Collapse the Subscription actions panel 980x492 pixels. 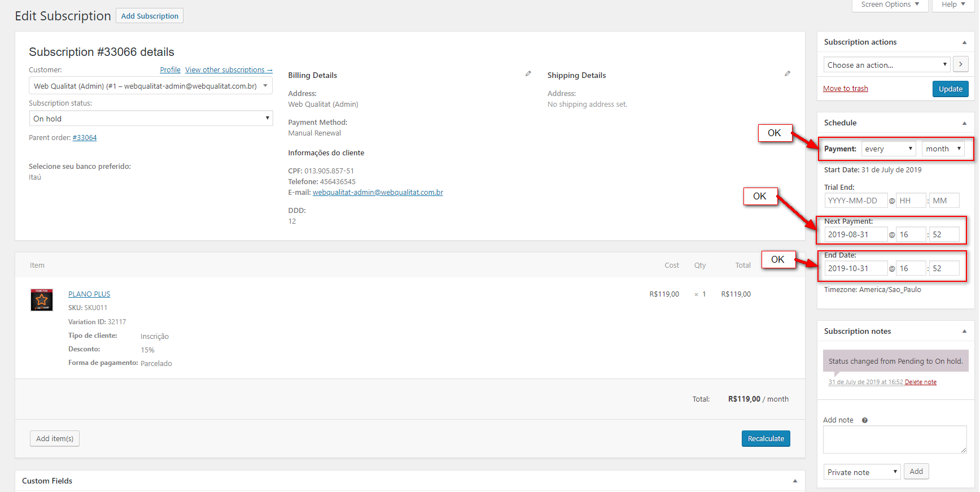tap(964, 42)
